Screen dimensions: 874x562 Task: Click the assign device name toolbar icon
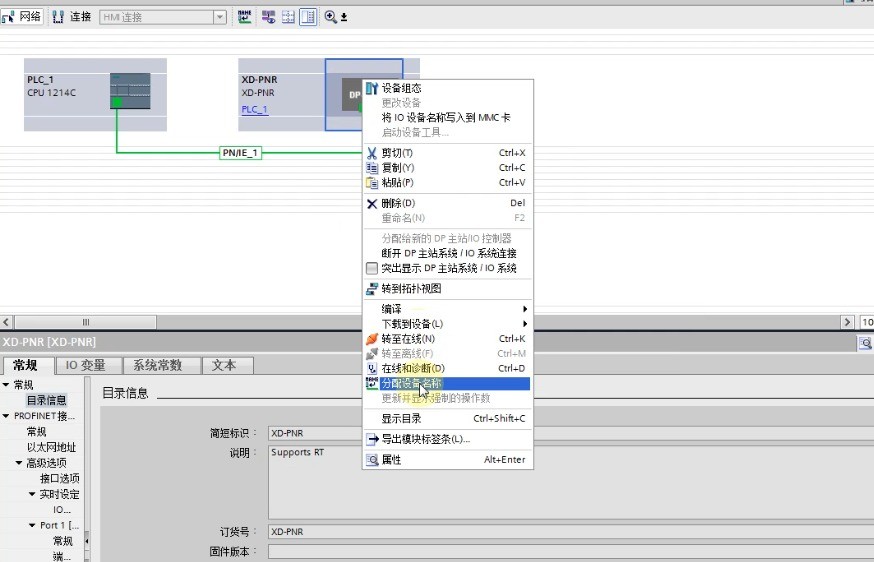click(244, 17)
